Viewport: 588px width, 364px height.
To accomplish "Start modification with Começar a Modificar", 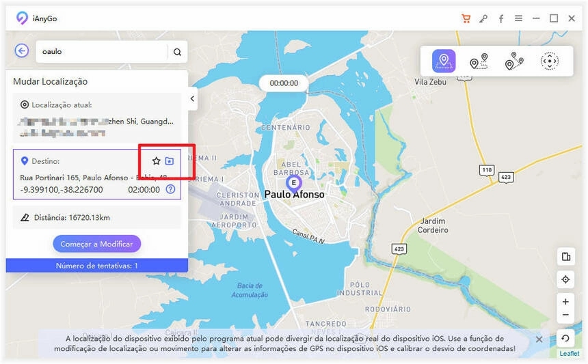I will [x=97, y=244].
